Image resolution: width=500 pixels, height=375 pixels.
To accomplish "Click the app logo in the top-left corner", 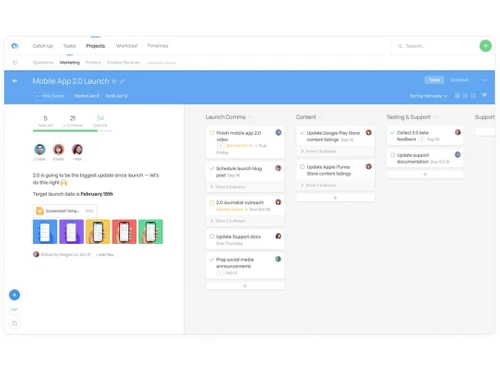I will (x=15, y=46).
